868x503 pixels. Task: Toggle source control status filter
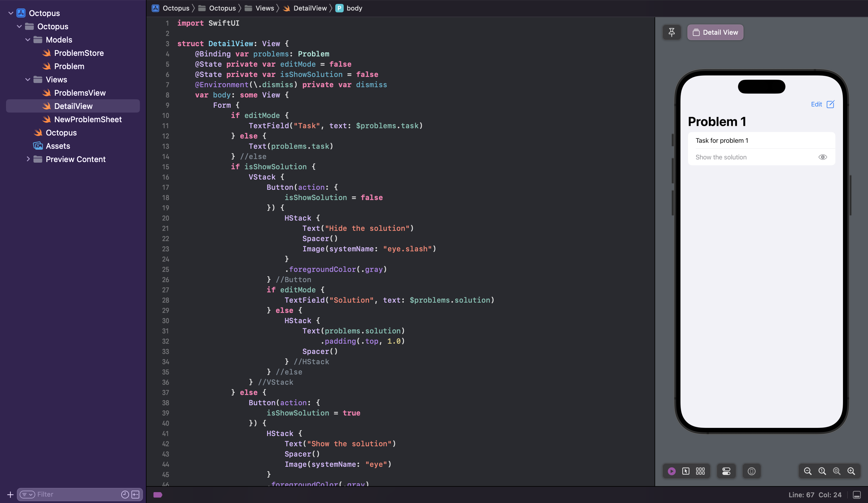pyautogui.click(x=135, y=494)
